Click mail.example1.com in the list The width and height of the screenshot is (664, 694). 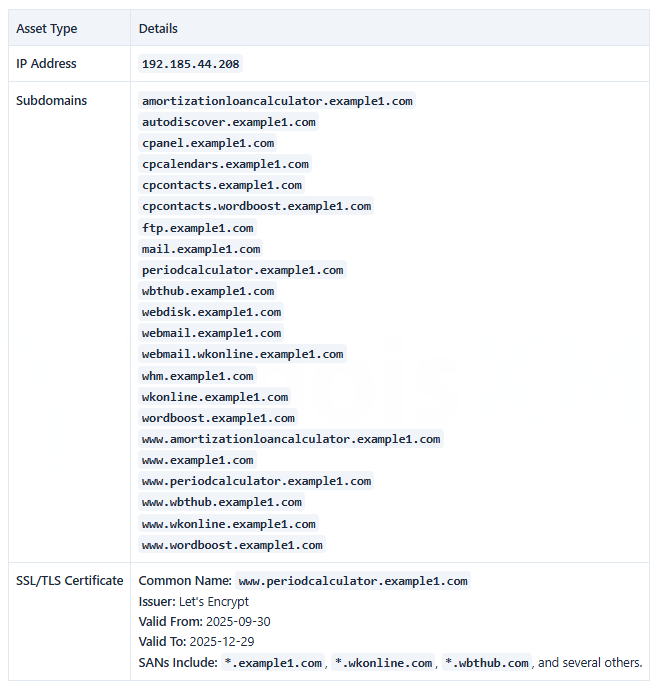pyautogui.click(x=201, y=249)
